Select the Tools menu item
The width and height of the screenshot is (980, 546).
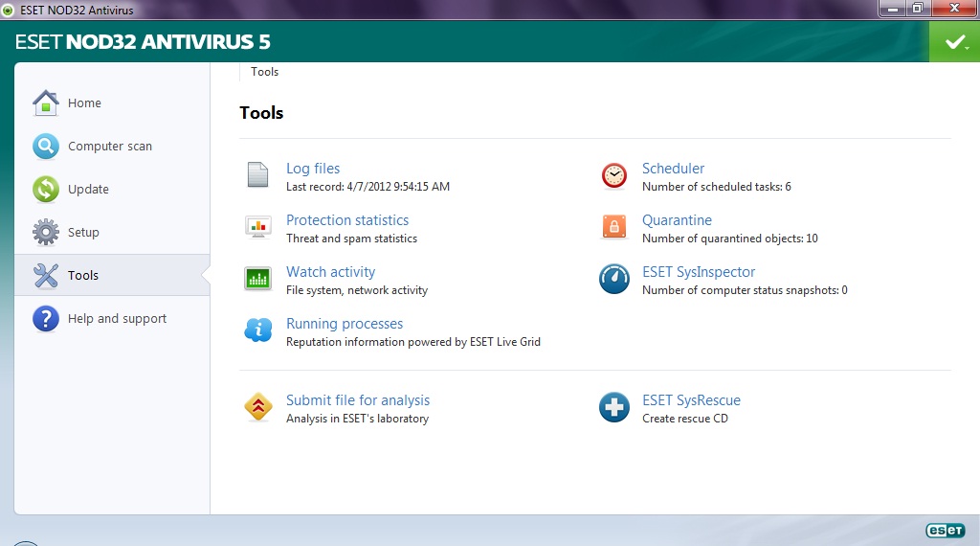113,275
